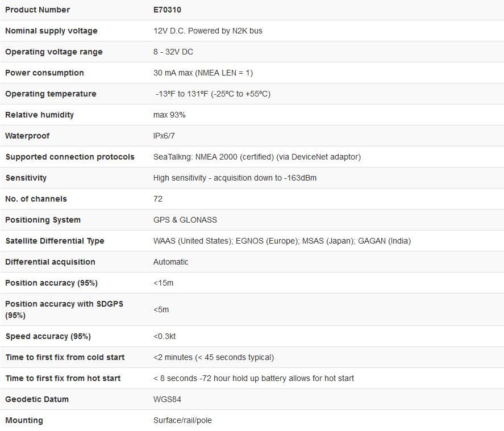Screen dimensions: 504x431
Task: Click the WAAS, EGNOS, MSAS, GAGAN text
Action: click(x=282, y=241)
